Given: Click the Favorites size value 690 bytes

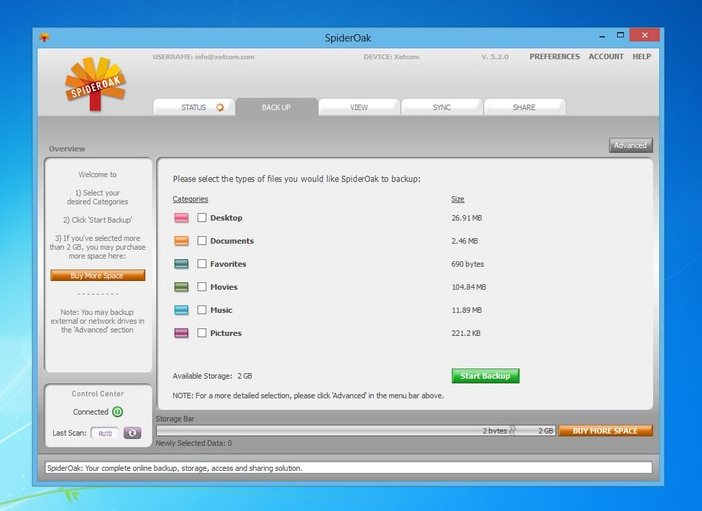Looking at the screenshot, I should coord(467,264).
